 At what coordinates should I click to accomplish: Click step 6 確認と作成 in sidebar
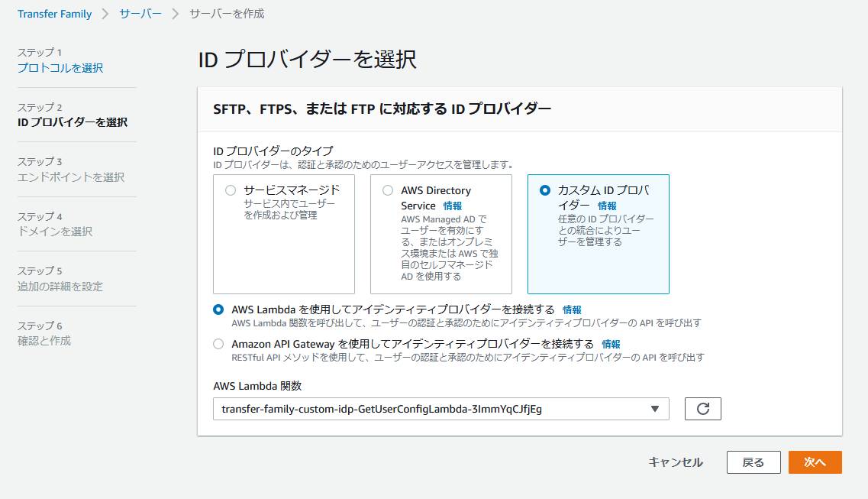click(x=44, y=341)
